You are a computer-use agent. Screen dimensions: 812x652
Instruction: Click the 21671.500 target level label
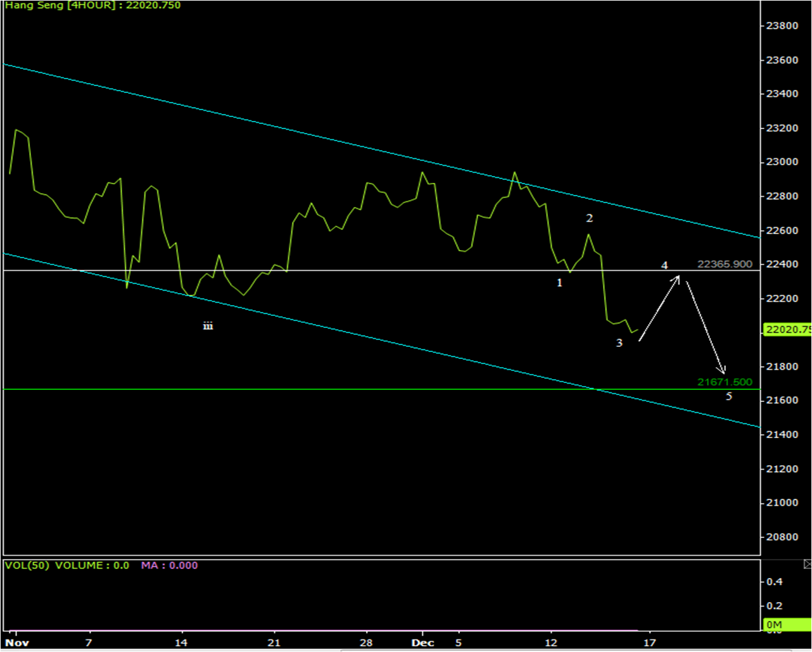coord(725,382)
